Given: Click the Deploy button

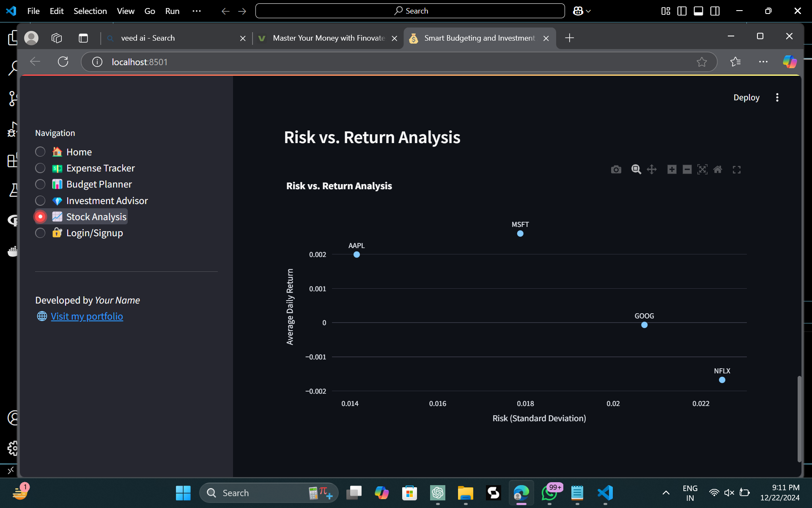Looking at the screenshot, I should click(x=746, y=97).
